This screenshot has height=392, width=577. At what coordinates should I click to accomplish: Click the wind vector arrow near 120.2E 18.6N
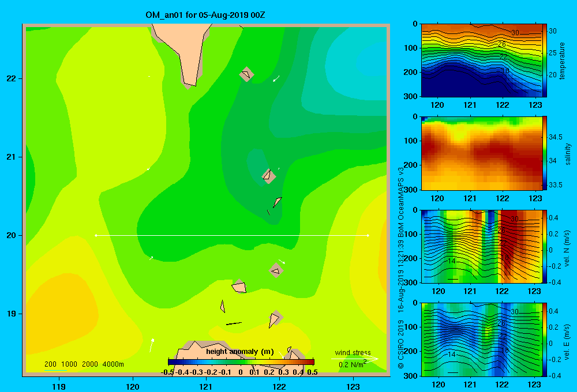[x=152, y=345]
